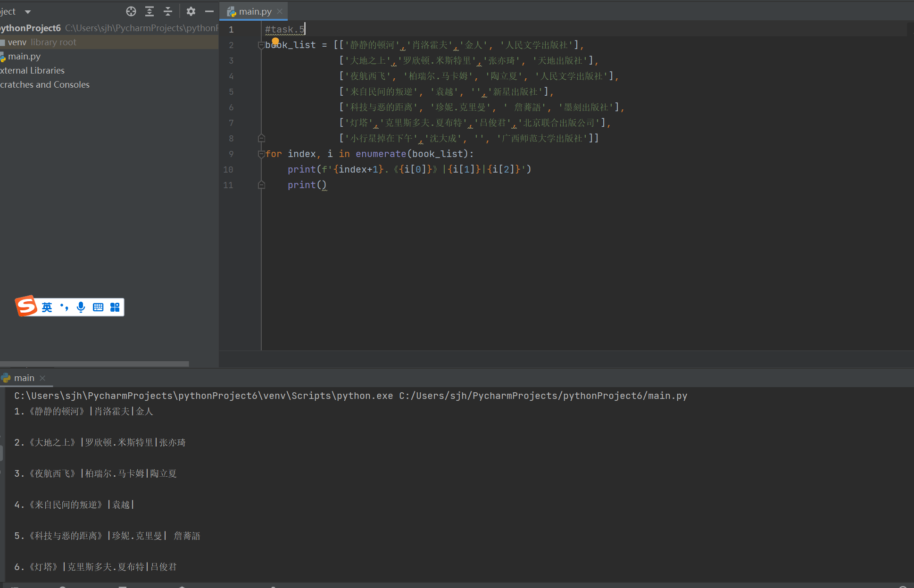Open the Project view dropdown arrow
Screen dimensions: 914x588
pos(28,12)
